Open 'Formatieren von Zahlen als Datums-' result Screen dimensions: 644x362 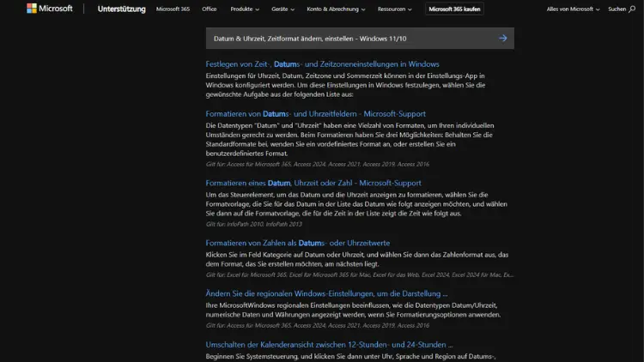298,243
